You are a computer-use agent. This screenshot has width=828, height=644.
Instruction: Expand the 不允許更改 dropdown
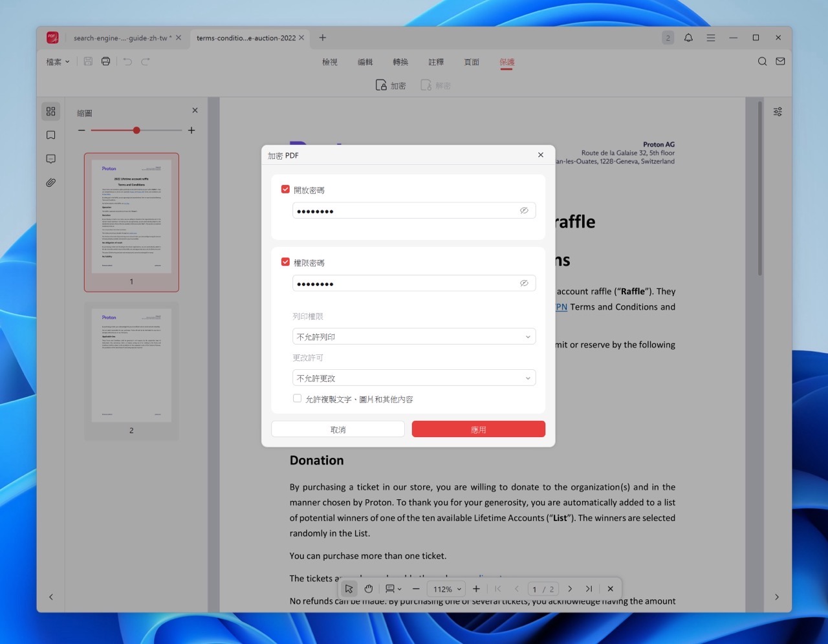pyautogui.click(x=414, y=378)
